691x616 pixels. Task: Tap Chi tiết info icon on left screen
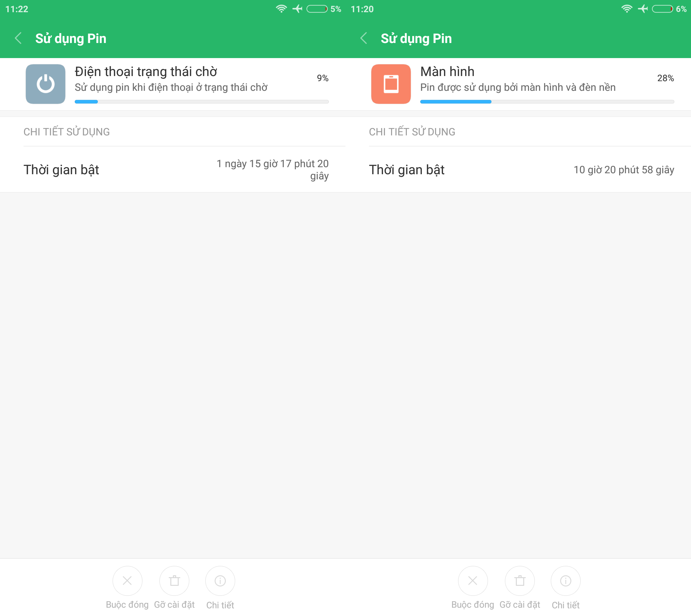pos(220,581)
